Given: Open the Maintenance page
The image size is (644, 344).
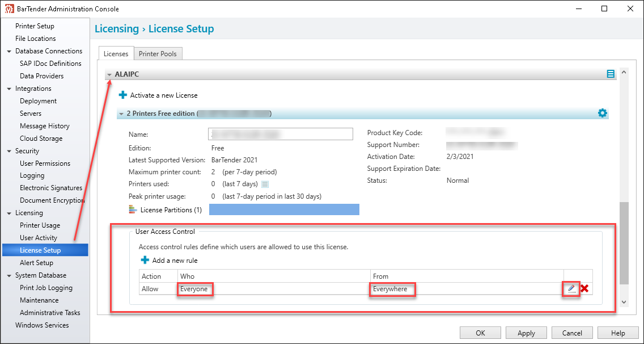Looking at the screenshot, I should (39, 300).
